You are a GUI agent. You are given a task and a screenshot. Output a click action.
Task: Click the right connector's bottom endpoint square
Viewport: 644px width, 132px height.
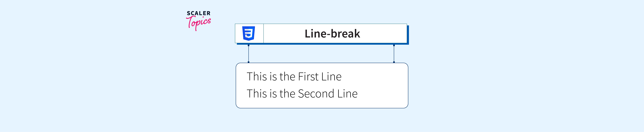click(394, 62)
